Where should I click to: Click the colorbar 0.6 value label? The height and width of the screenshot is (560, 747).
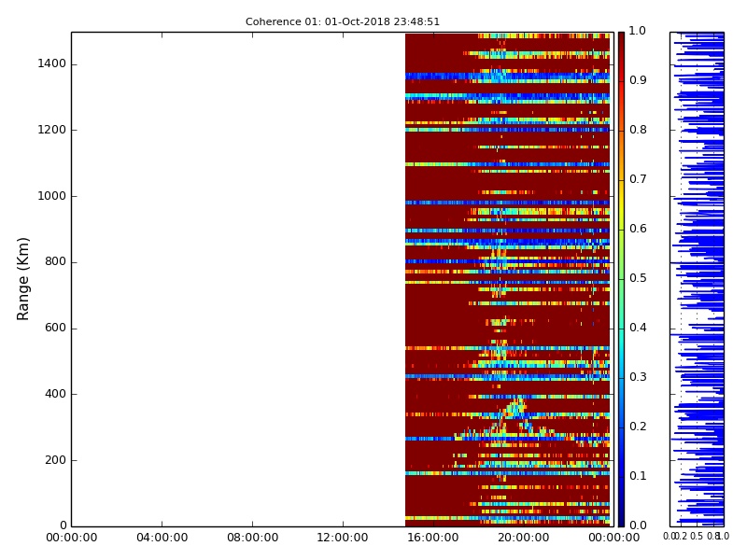(x=638, y=229)
